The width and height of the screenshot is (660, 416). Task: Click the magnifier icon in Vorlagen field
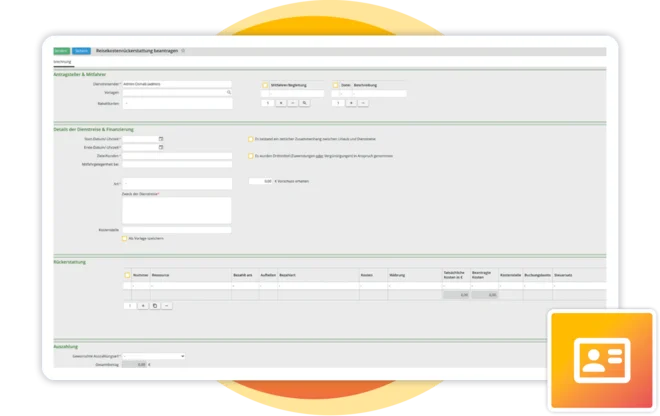(x=229, y=93)
